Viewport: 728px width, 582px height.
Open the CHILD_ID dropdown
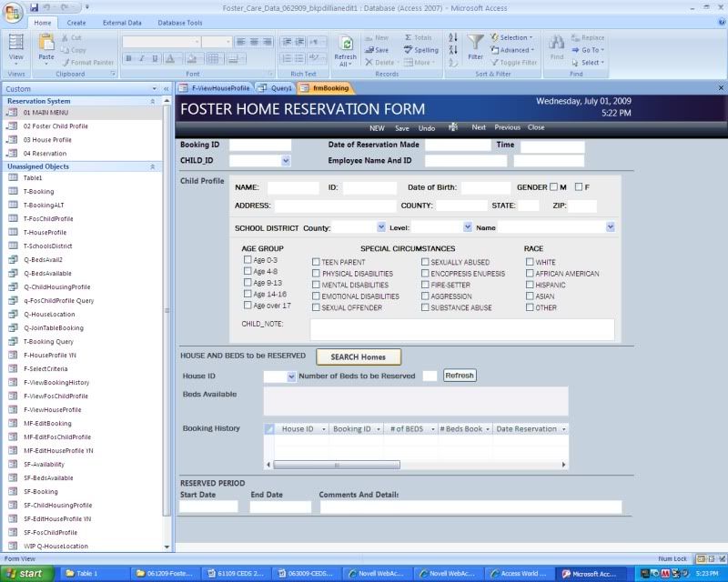[x=285, y=161]
